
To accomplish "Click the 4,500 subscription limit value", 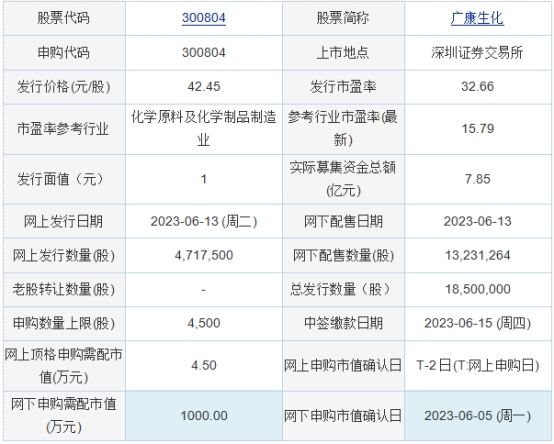I will tap(204, 323).
